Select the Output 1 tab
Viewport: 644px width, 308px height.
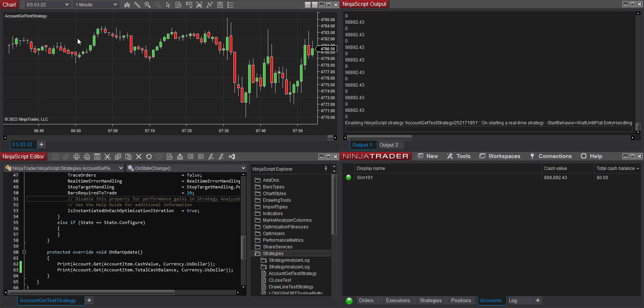[362, 145]
